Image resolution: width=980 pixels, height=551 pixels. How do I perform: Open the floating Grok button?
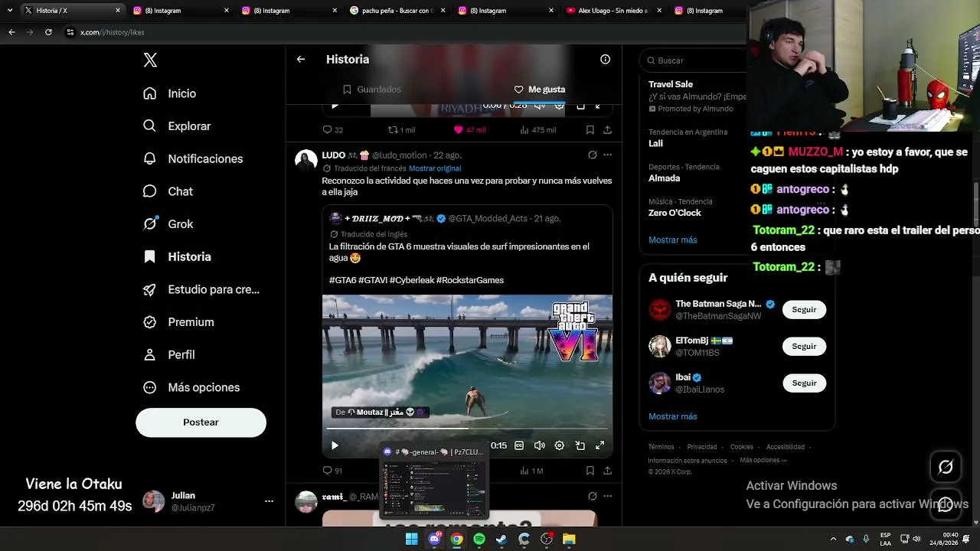pyautogui.click(x=946, y=467)
